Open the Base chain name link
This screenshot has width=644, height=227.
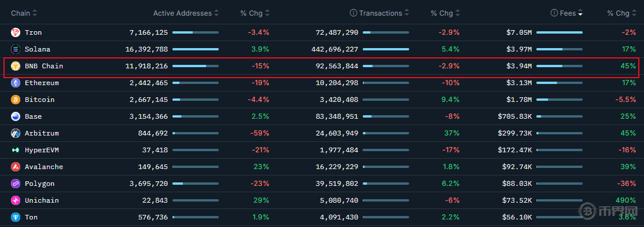[x=33, y=116]
